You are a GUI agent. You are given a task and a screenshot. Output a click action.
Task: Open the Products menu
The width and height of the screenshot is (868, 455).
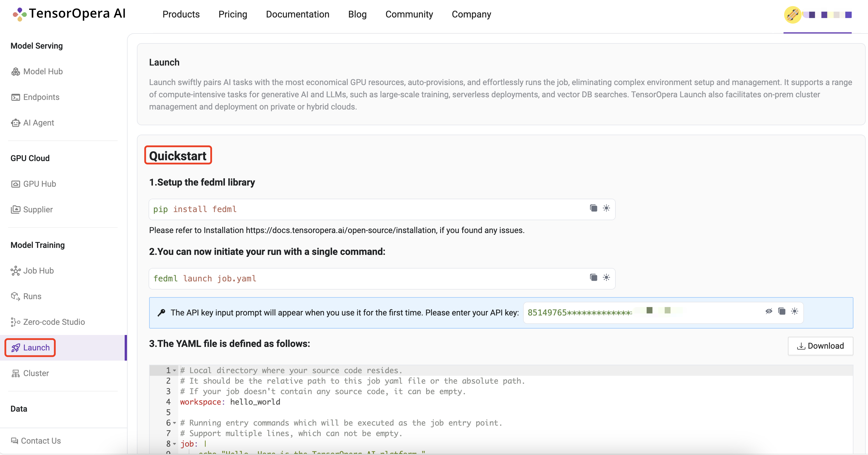(181, 14)
